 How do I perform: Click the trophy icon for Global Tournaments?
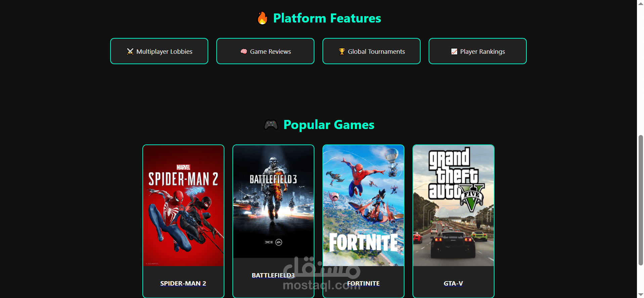pyautogui.click(x=342, y=51)
